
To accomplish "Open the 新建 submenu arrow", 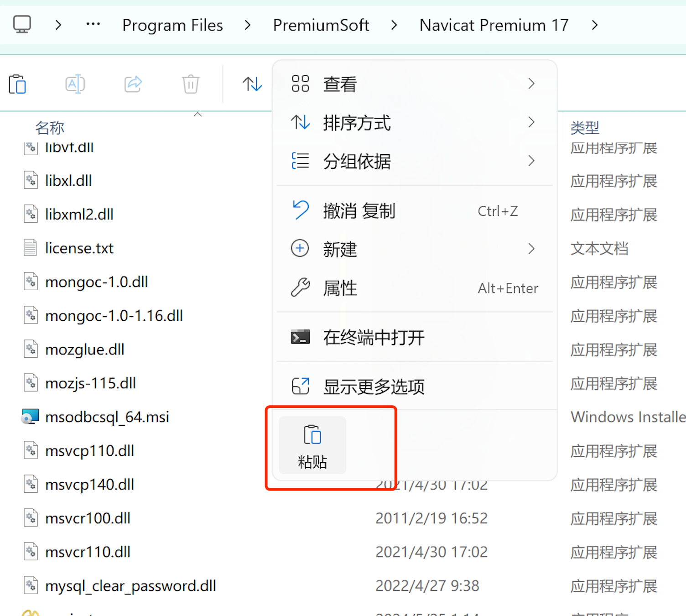I will pos(531,249).
